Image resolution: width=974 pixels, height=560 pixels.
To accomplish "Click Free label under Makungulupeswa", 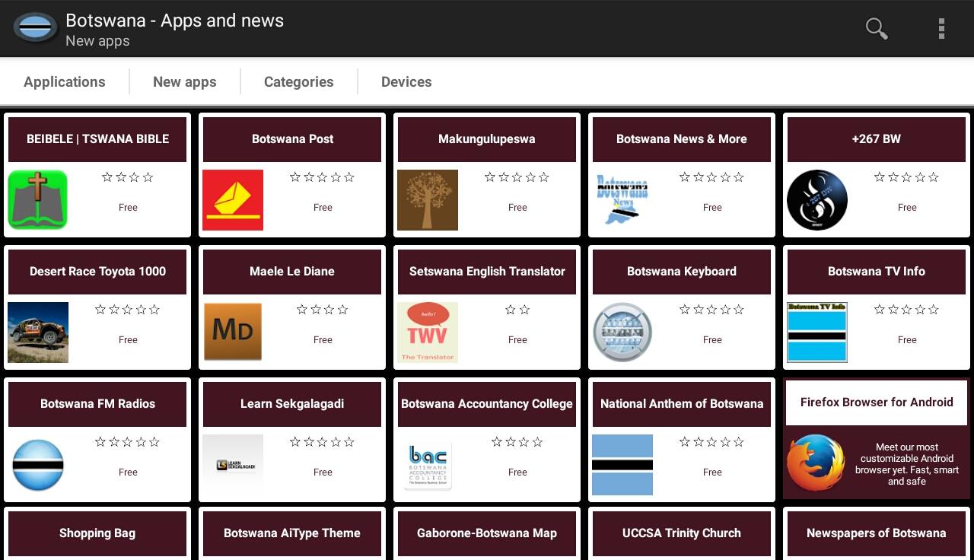I will 517,208.
